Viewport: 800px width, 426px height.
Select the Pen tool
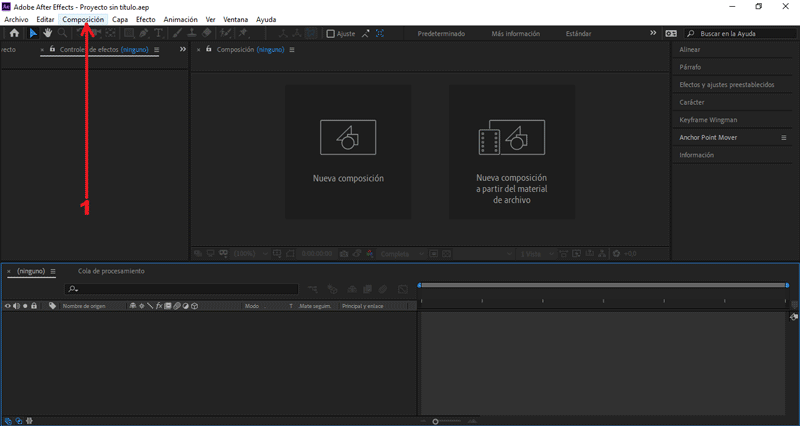coord(144,33)
